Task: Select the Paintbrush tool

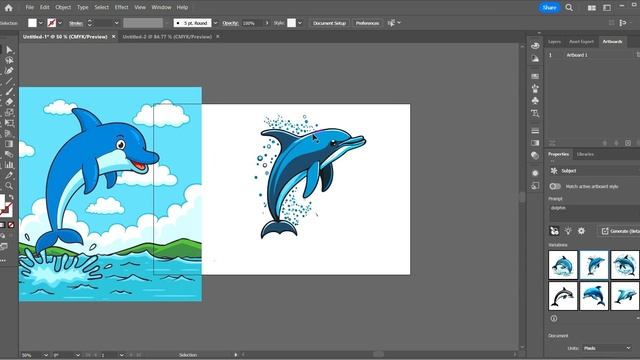Action: pyautogui.click(x=9, y=91)
